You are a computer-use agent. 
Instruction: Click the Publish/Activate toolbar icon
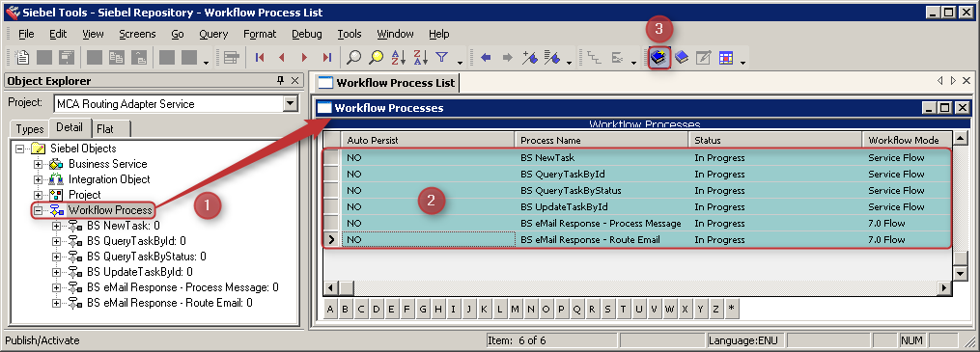(658, 58)
